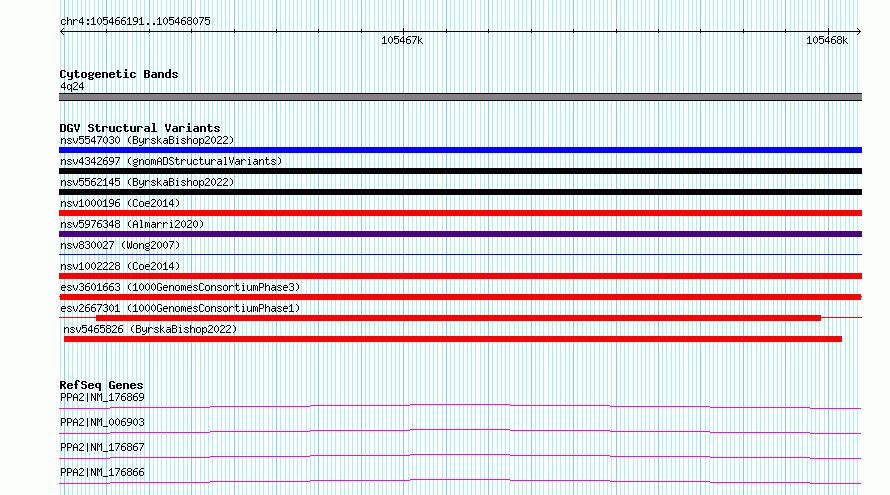The image size is (890, 495).
Task: Click the Cytogenetic Bands track title
Action: [119, 74]
